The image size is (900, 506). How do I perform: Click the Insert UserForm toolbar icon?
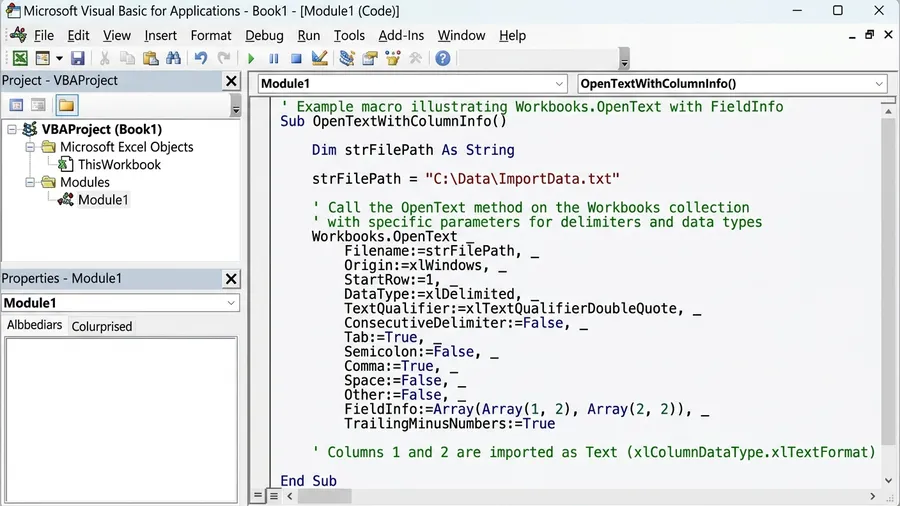(x=42, y=58)
